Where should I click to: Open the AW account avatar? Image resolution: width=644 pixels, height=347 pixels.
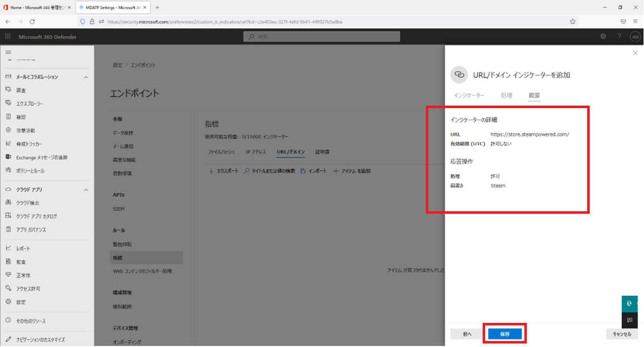(x=635, y=37)
